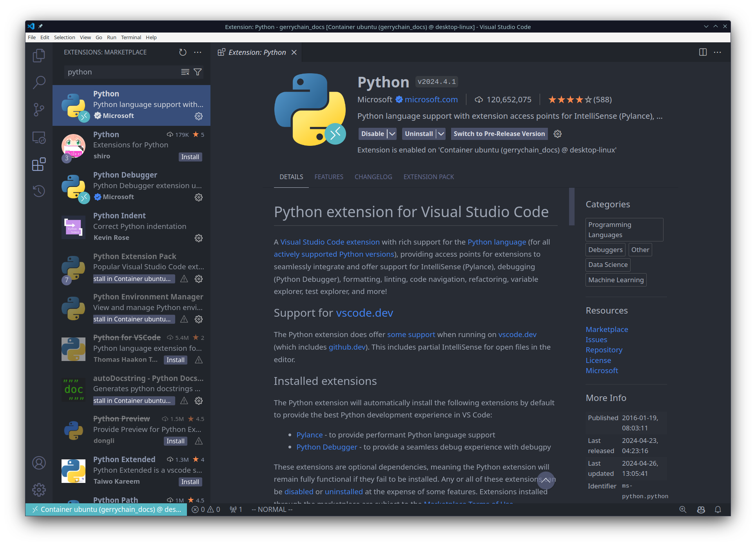Switch to the CHANGELOG tab

pyautogui.click(x=373, y=177)
